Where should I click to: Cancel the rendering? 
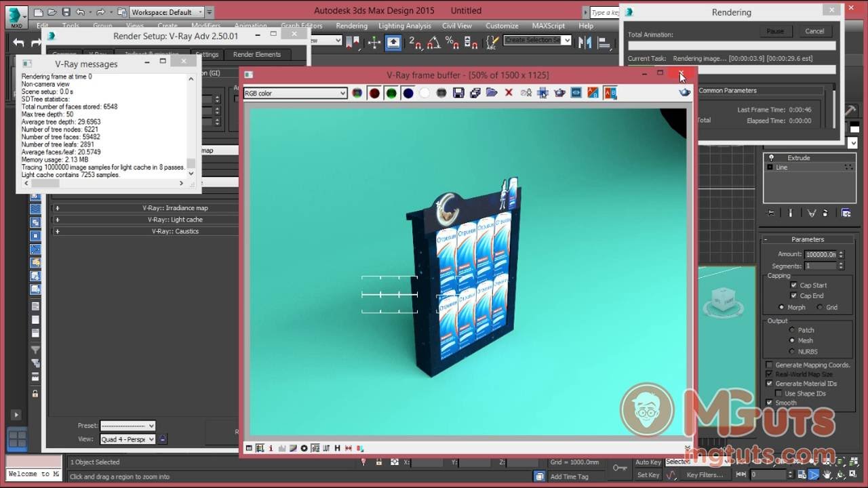(x=814, y=31)
